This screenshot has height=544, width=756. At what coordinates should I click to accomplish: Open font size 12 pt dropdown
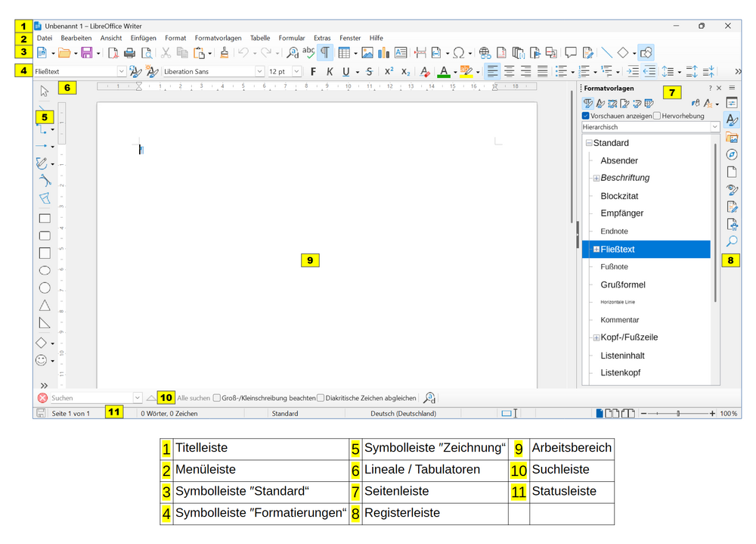[x=296, y=71]
